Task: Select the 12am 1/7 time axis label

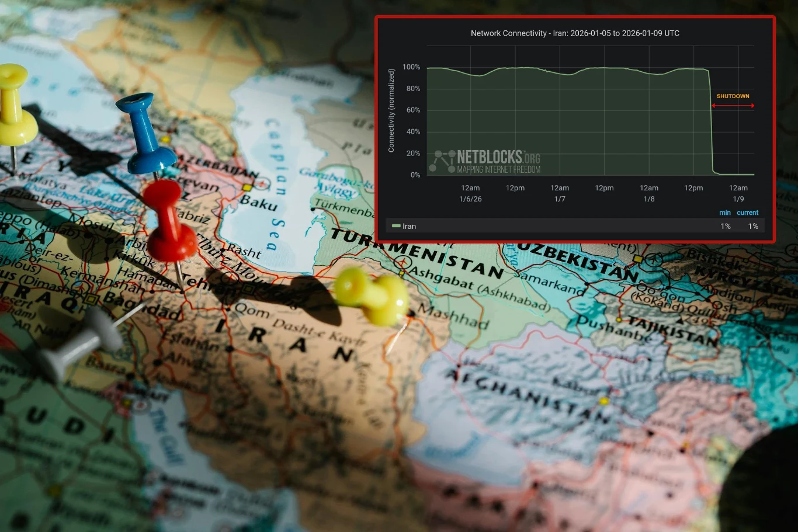Action: pyautogui.click(x=560, y=193)
